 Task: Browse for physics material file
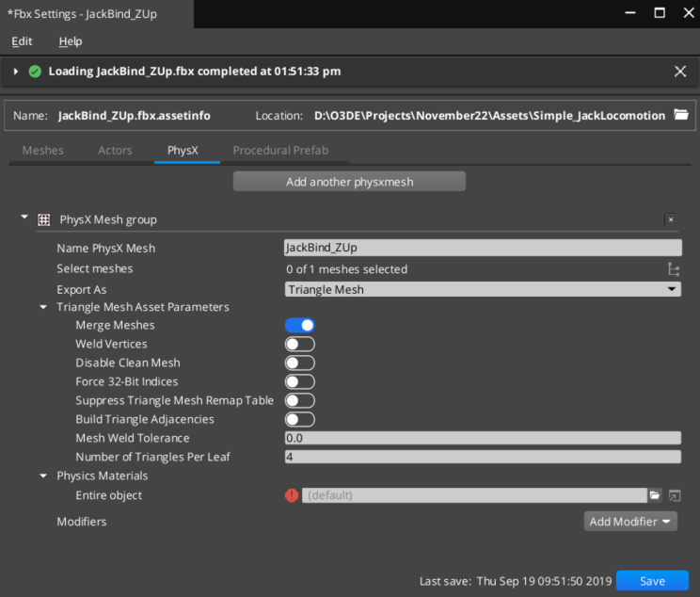pyautogui.click(x=655, y=495)
